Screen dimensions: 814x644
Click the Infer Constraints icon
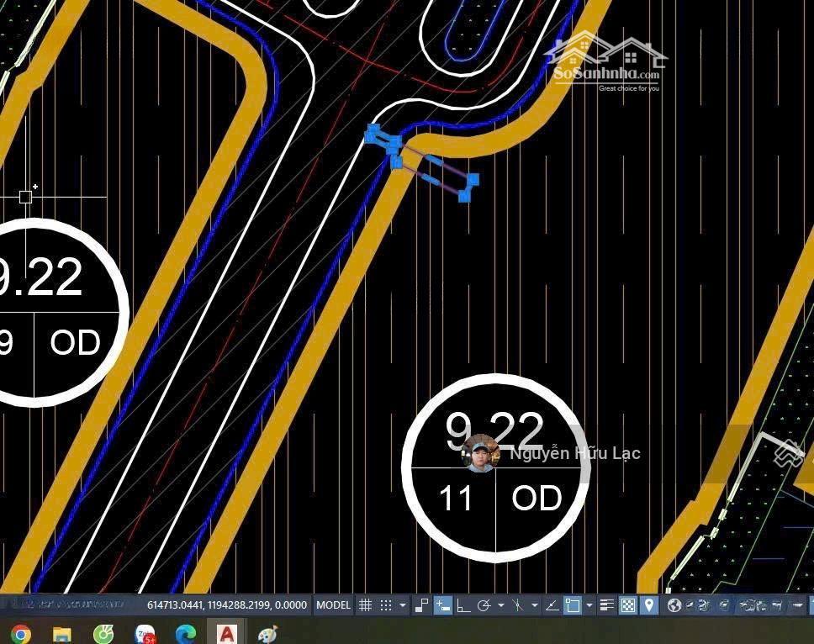[421, 605]
